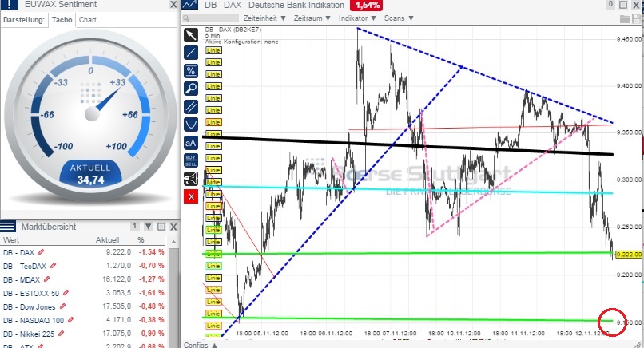Select the DB - NASDAQ 100 row
The width and height of the screenshot is (644, 348).
coord(84,320)
